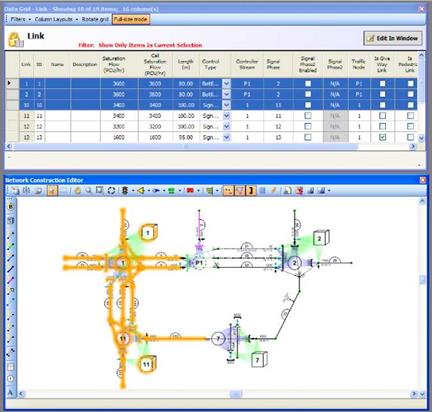Open Control Type dropdown for link 12
The width and height of the screenshot is (432, 412).
(226, 126)
